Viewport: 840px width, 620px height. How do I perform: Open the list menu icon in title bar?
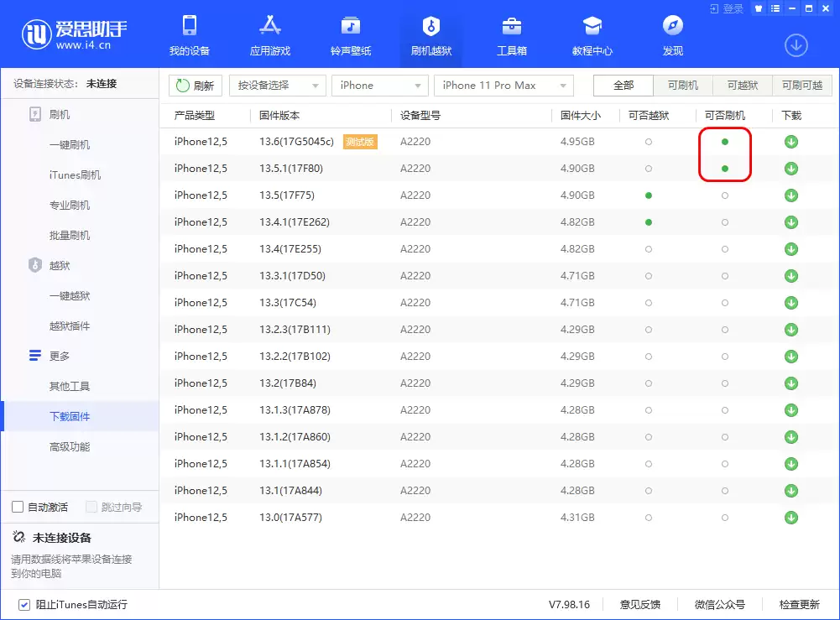click(x=775, y=8)
